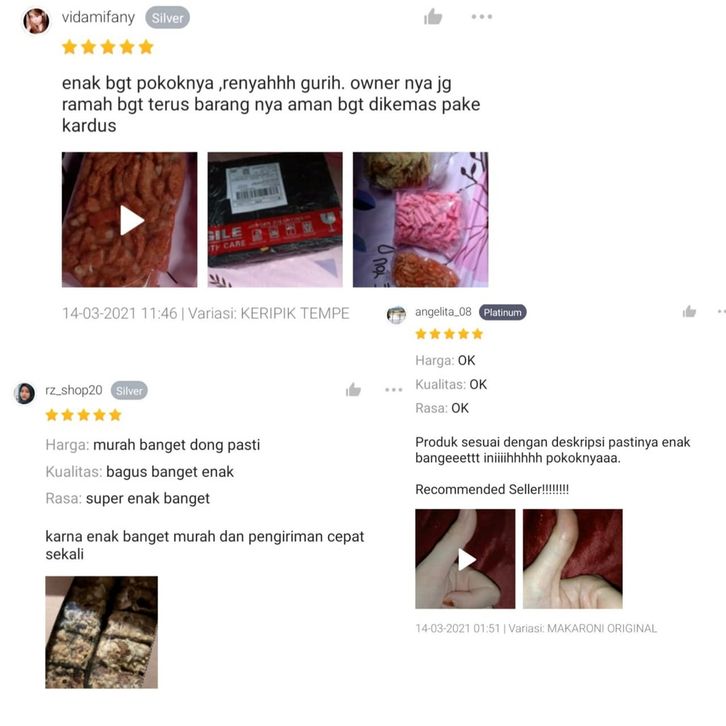Open the black package photo thumbnail
This screenshot has width=726, height=726.
coord(275,220)
